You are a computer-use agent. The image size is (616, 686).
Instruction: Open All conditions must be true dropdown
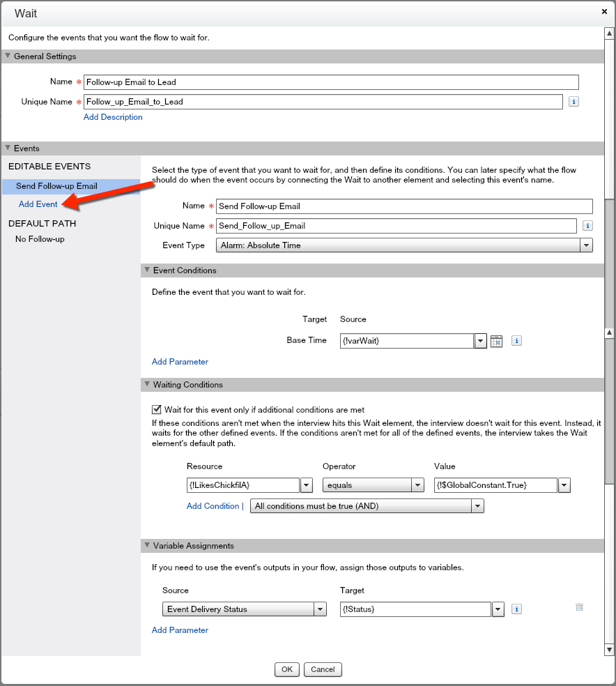click(477, 506)
